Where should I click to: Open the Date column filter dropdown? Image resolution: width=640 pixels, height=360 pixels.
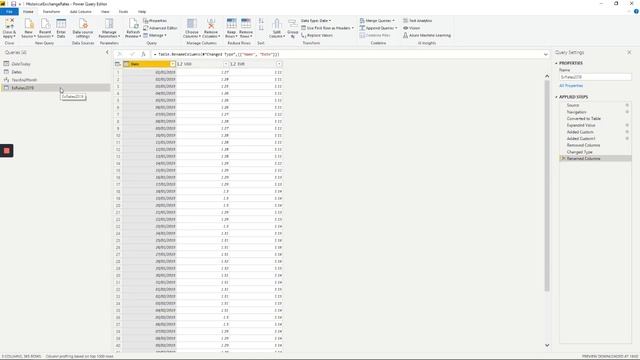click(173, 64)
